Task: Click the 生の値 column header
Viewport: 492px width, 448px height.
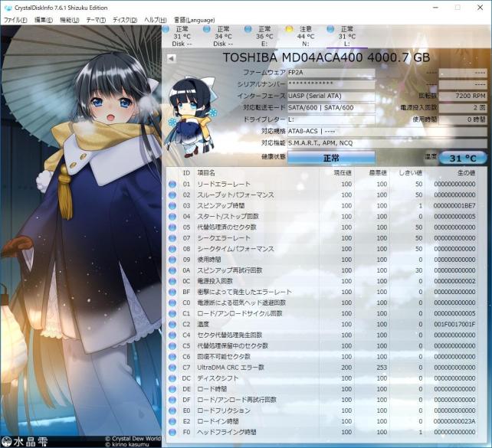Action: click(x=466, y=173)
